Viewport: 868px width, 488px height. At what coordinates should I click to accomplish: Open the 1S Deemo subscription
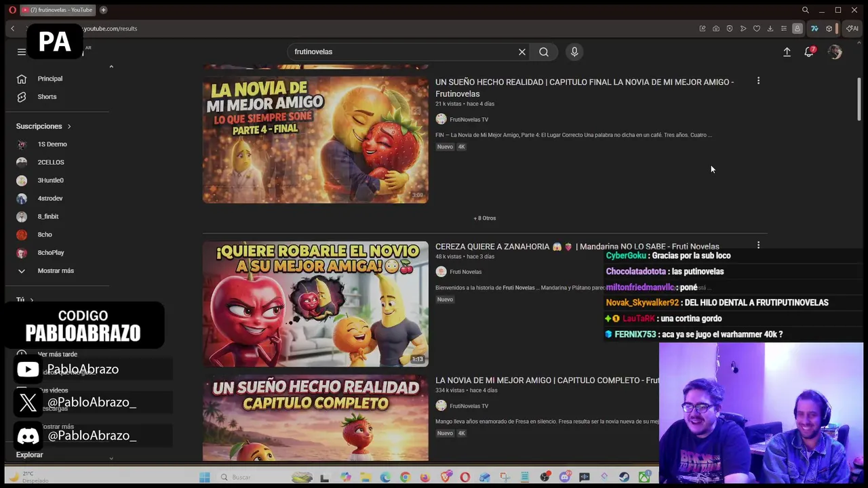tap(52, 144)
